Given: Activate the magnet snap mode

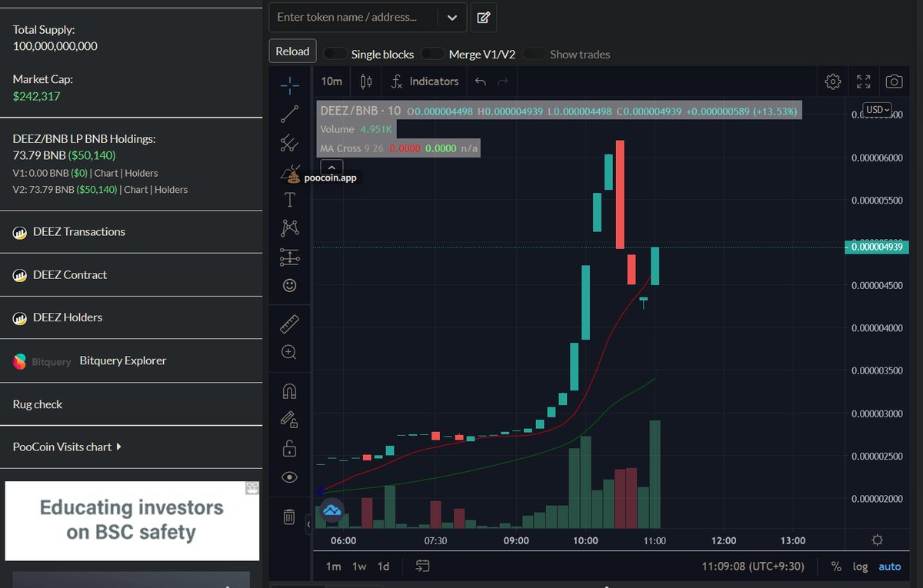Looking at the screenshot, I should 290,391.
